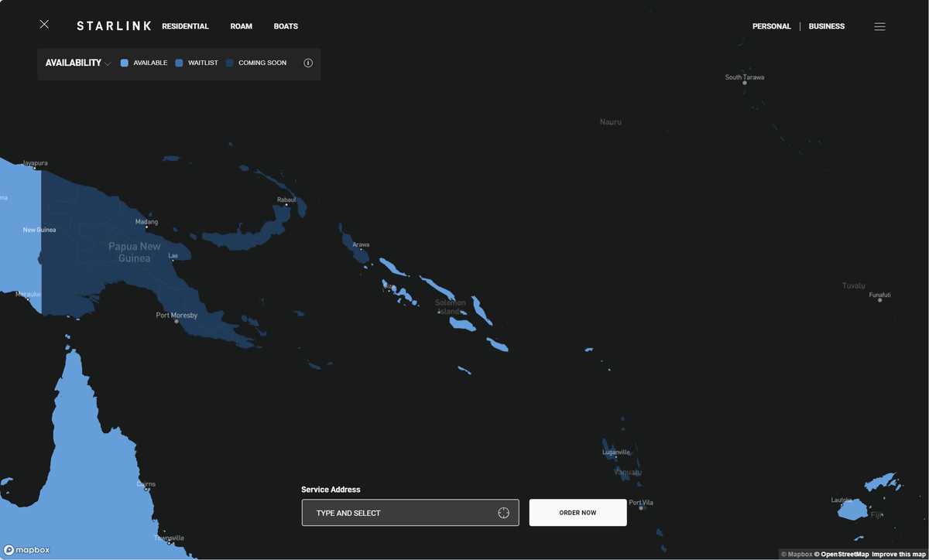The image size is (929, 560).
Task: Click the Jayapura city label
Action: click(x=35, y=163)
